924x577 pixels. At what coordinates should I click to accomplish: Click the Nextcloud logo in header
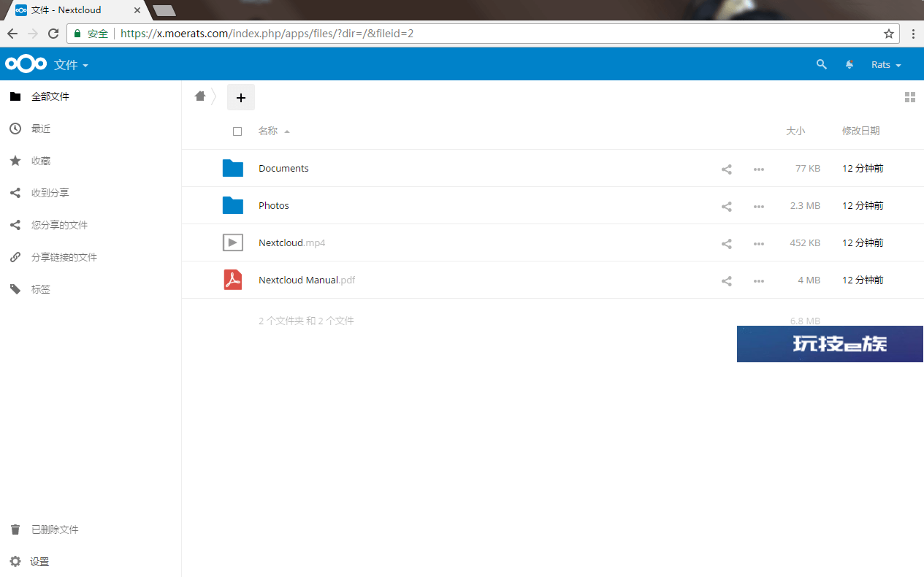click(x=26, y=65)
